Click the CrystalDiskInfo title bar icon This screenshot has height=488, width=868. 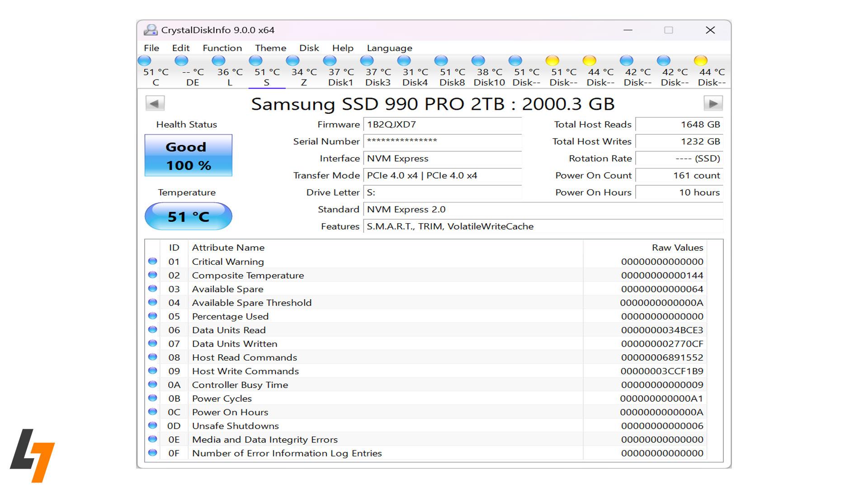pos(151,30)
